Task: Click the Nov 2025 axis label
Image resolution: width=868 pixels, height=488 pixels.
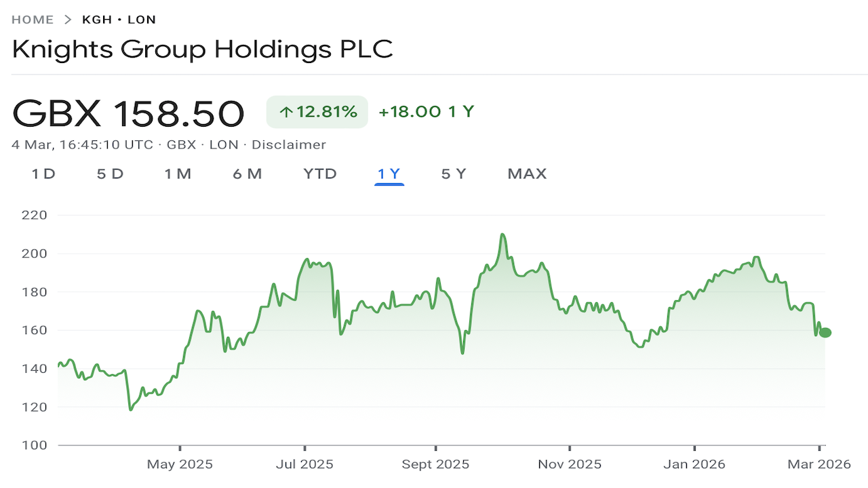Action: click(570, 464)
